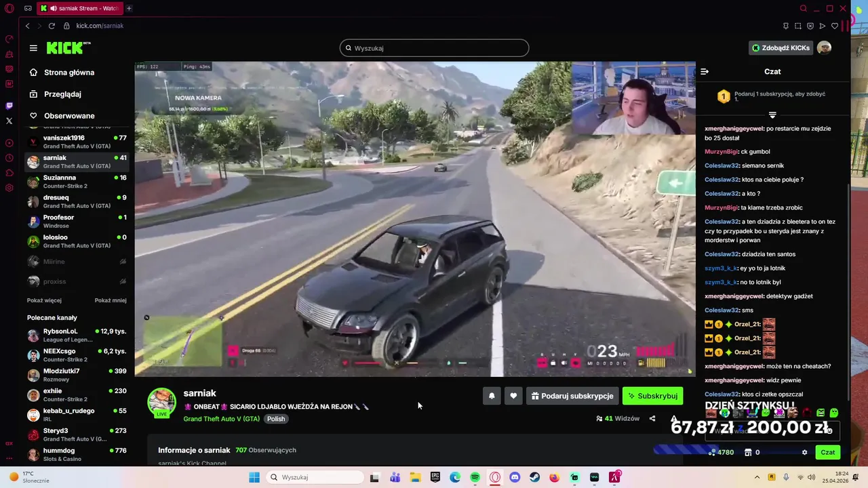The width and height of the screenshot is (868, 488).
Task: Click the Opera menu logo
Action: (x=9, y=8)
